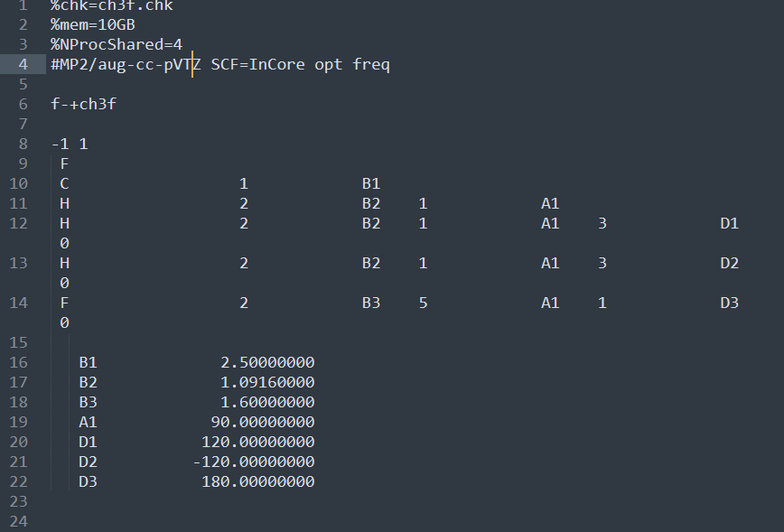Click the B2 value 1.09160000
The width and height of the screenshot is (784, 532).
point(267,382)
